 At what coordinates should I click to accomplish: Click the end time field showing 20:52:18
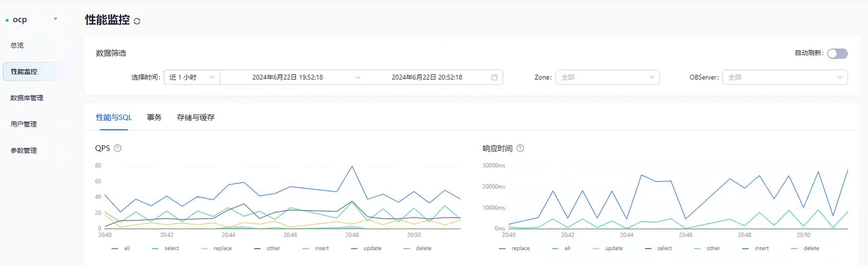tap(427, 77)
